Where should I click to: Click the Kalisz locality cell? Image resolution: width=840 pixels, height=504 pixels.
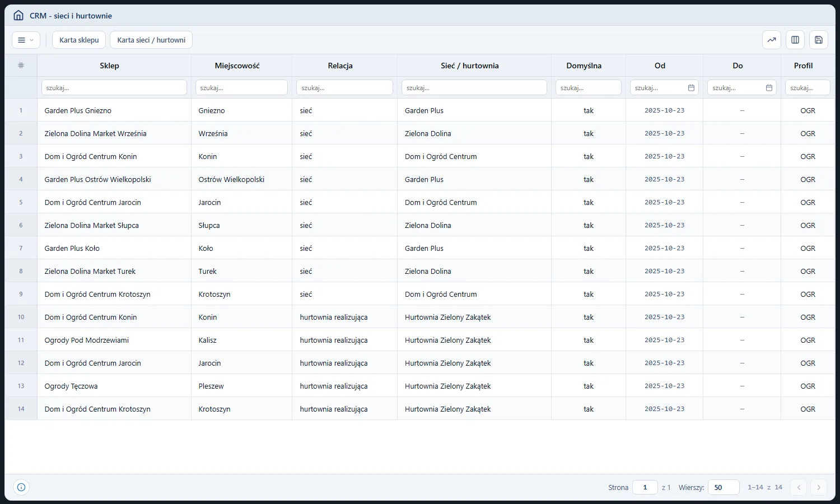click(241, 340)
